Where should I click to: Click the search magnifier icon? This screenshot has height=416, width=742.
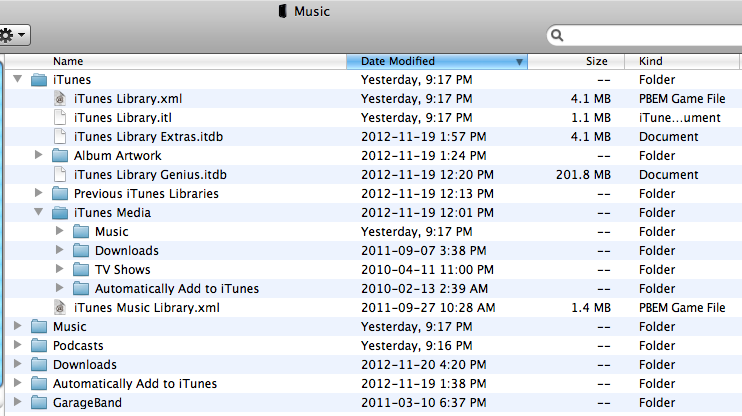[x=557, y=35]
